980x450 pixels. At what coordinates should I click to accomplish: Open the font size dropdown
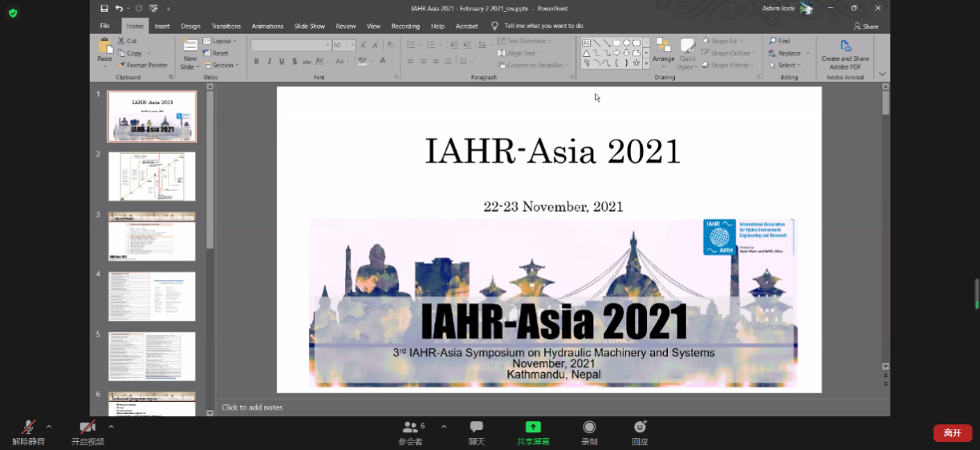352,46
